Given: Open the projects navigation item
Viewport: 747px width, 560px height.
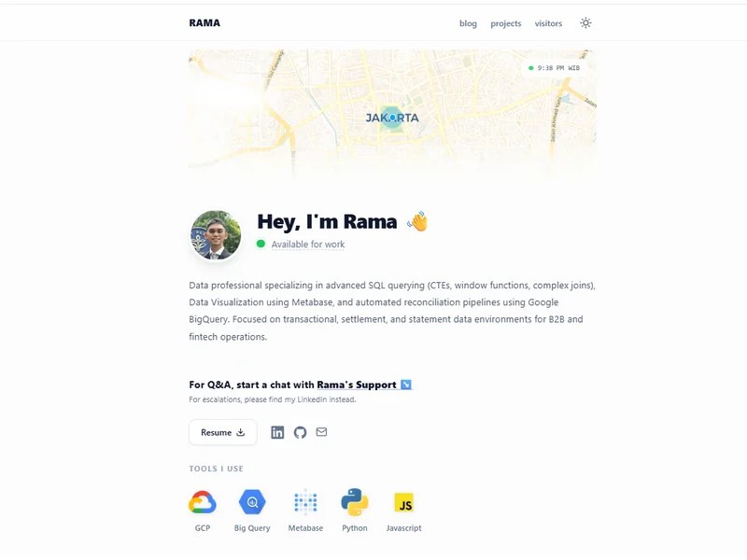Looking at the screenshot, I should tap(508, 23).
